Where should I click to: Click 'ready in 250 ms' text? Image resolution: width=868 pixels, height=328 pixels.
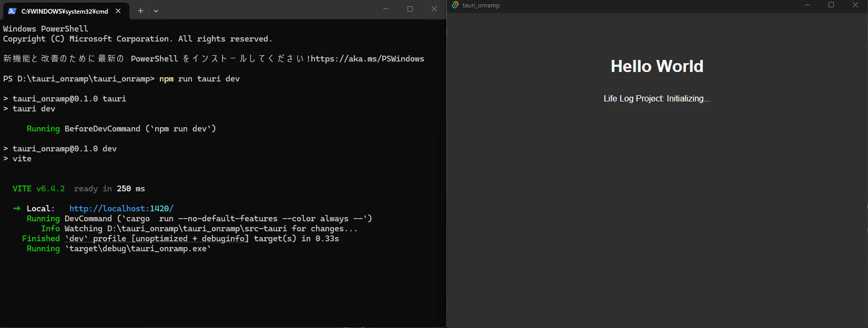tap(109, 189)
